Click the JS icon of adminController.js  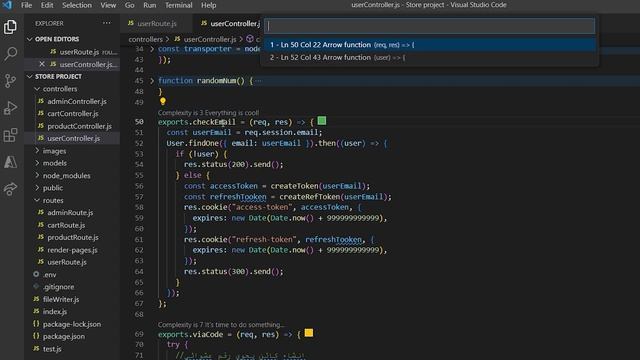point(41,101)
